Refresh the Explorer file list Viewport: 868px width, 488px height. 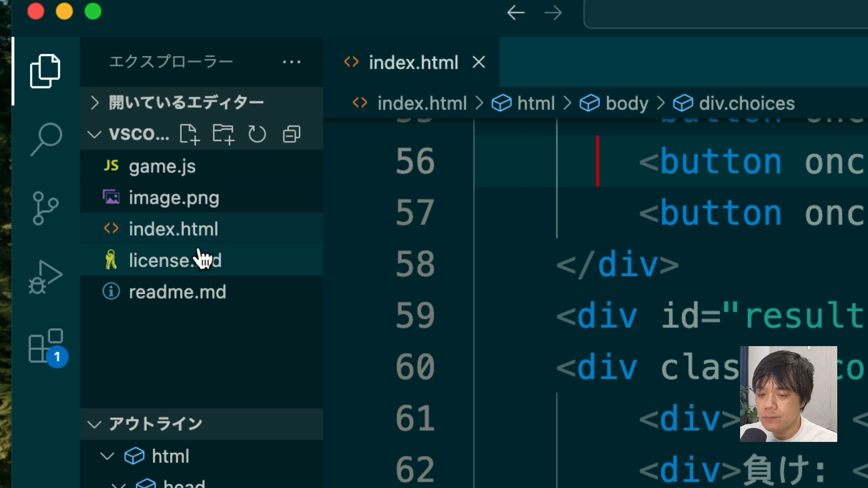257,134
